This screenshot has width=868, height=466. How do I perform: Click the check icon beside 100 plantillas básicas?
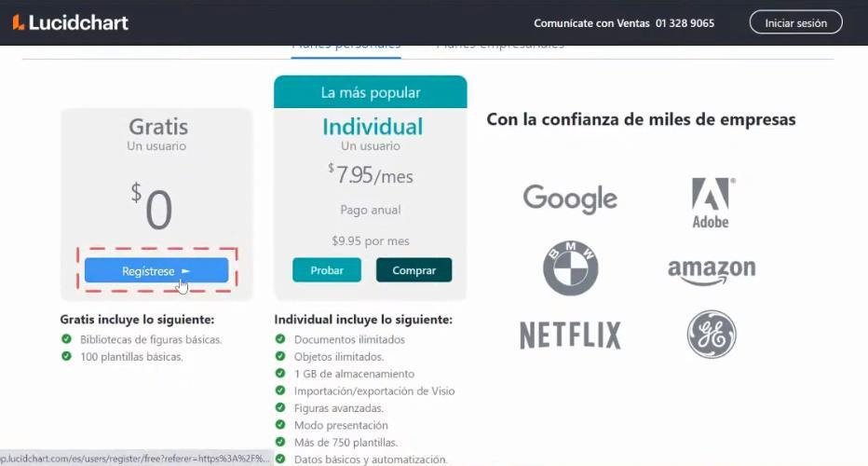(x=66, y=356)
